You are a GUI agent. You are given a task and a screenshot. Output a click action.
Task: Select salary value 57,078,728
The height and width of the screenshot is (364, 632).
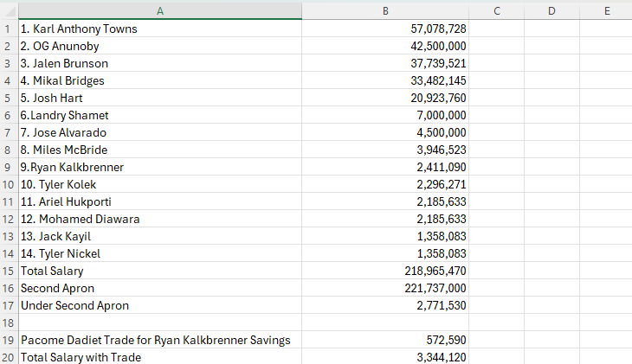coord(385,29)
